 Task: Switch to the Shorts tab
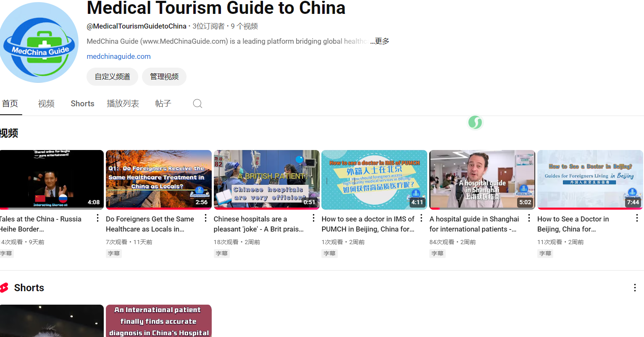[x=82, y=103]
